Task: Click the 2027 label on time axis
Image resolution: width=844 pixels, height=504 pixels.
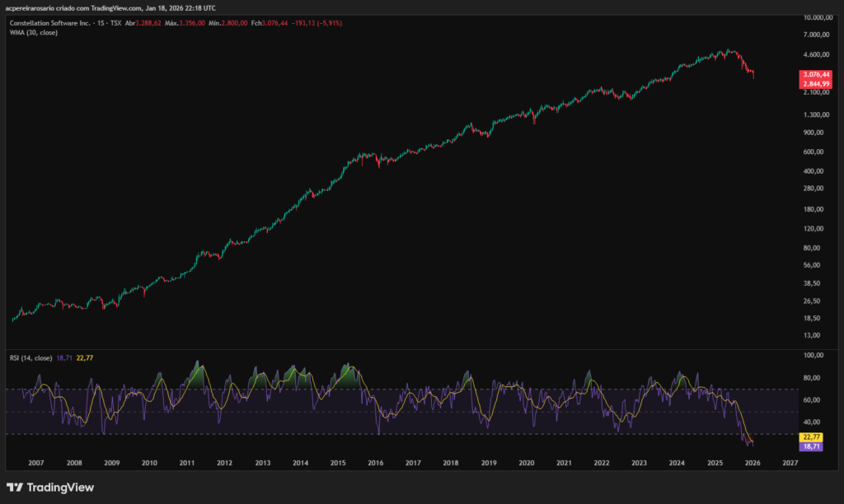Action: pyautogui.click(x=790, y=464)
